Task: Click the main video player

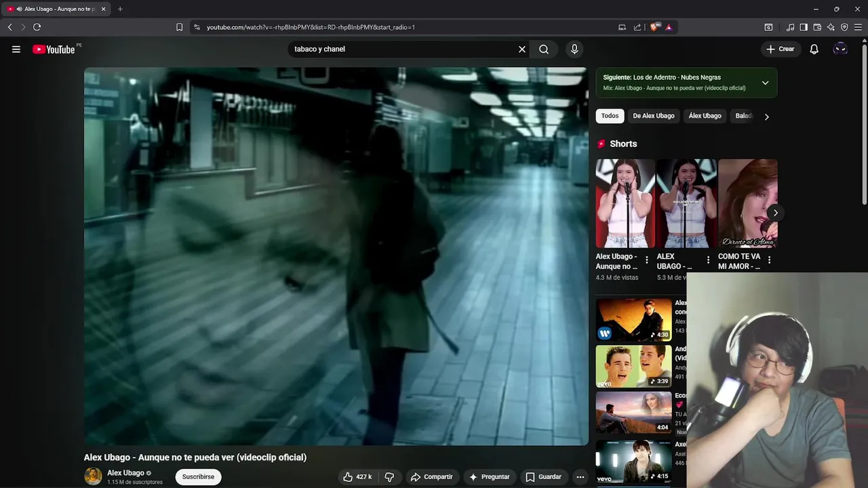Action: click(x=336, y=256)
